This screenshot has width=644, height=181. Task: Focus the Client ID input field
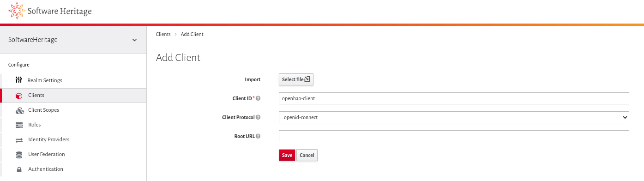tap(454, 98)
